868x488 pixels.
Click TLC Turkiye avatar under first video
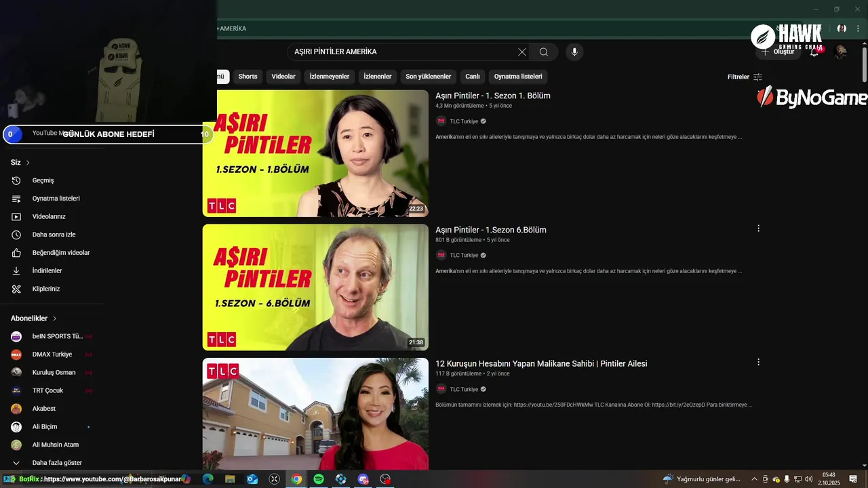point(441,121)
